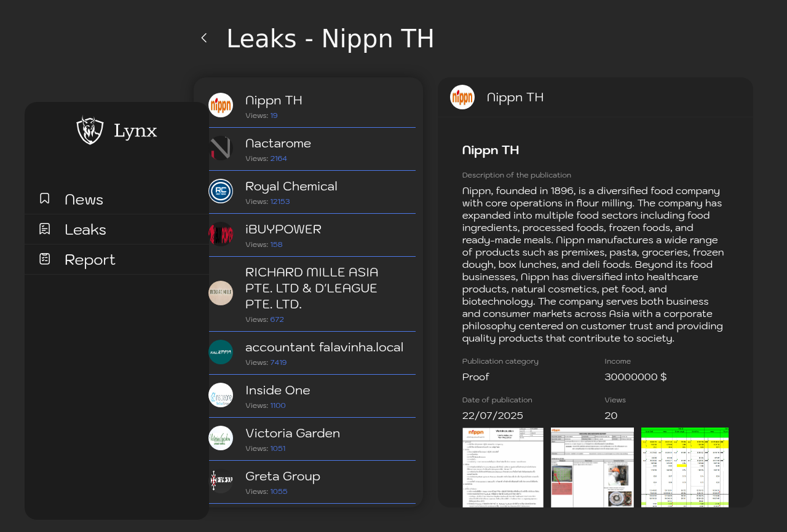The image size is (787, 532).
Task: Click the Nactarome logo icon
Action: [x=221, y=148]
